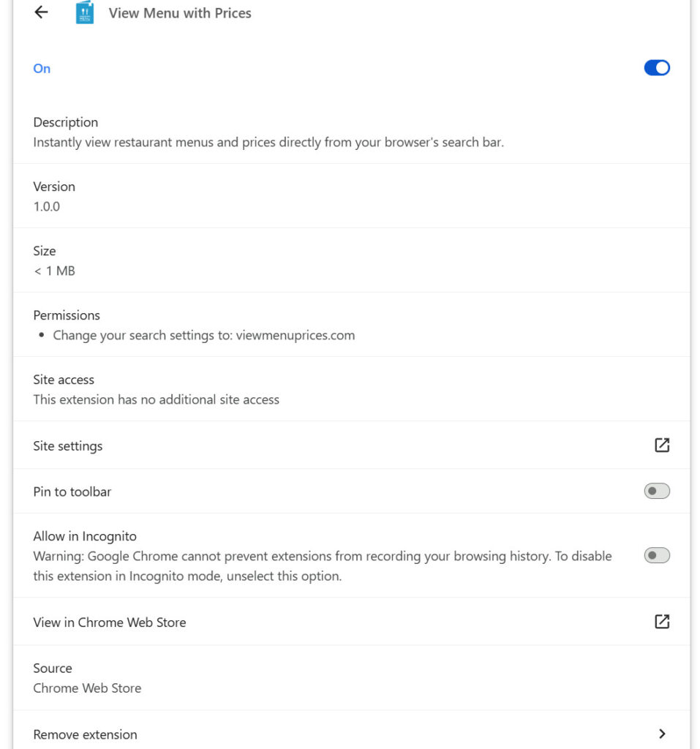This screenshot has height=749, width=700.
Task: Click the Chrome Web Store source text
Action: [87, 688]
